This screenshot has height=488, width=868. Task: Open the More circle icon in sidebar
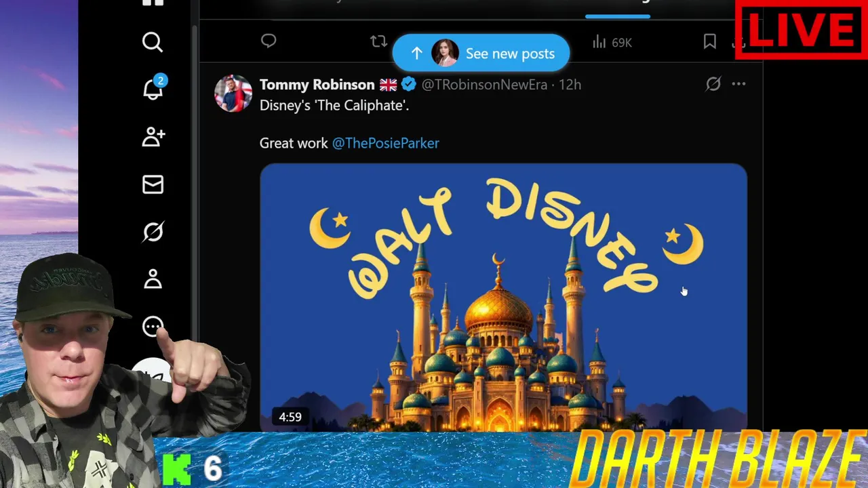pos(153,327)
